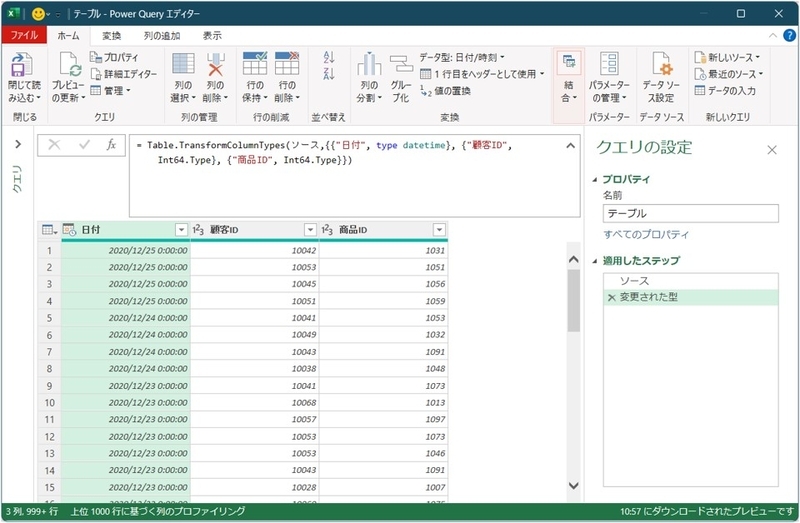The height and width of the screenshot is (523, 800).
Task: Open the すべてのプロパティ link
Action: coord(646,234)
